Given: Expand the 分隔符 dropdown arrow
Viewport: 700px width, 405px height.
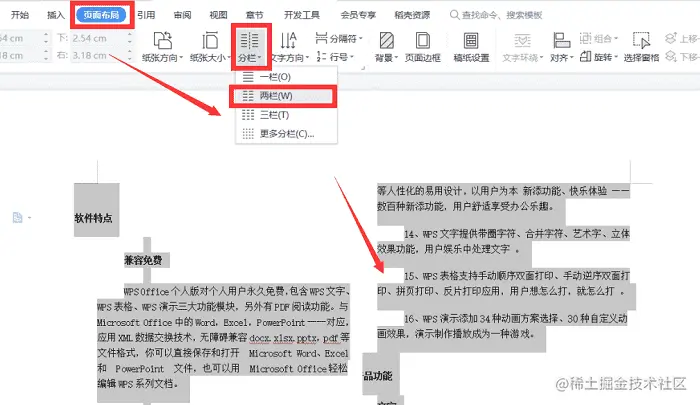Looking at the screenshot, I should 360,39.
